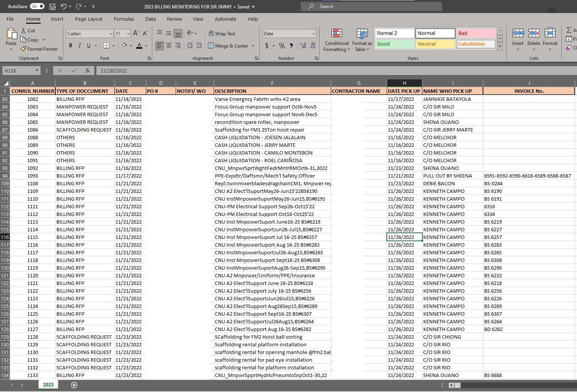
Task: Apply the Good cell style
Action: tap(394, 44)
